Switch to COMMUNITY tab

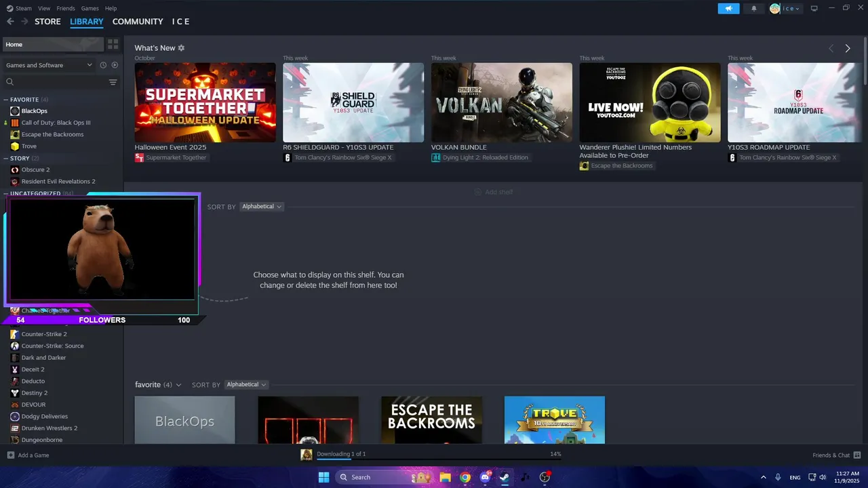pyautogui.click(x=138, y=22)
